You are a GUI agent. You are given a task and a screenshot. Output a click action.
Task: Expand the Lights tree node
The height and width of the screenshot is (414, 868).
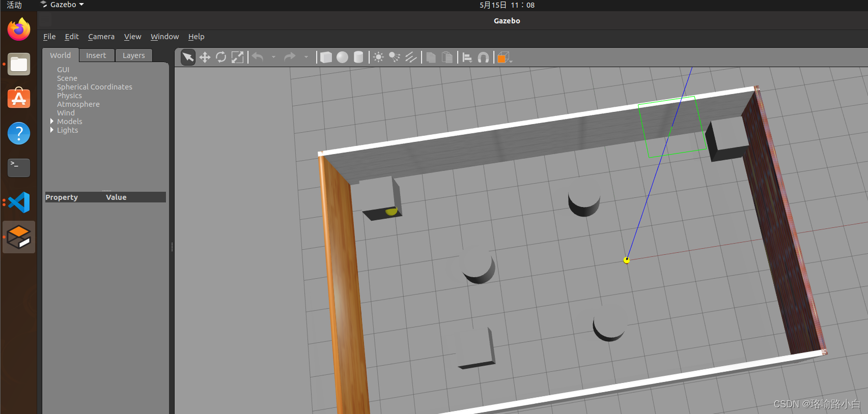(52, 130)
